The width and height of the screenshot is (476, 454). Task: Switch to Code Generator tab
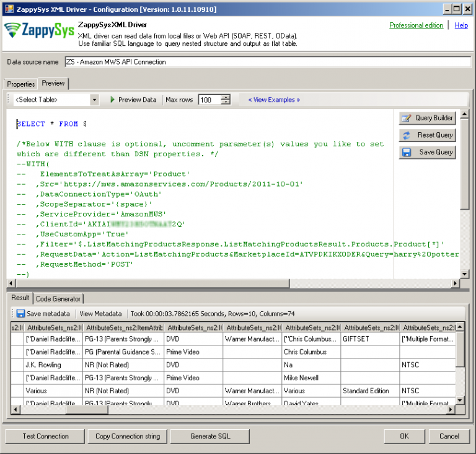[58, 299]
